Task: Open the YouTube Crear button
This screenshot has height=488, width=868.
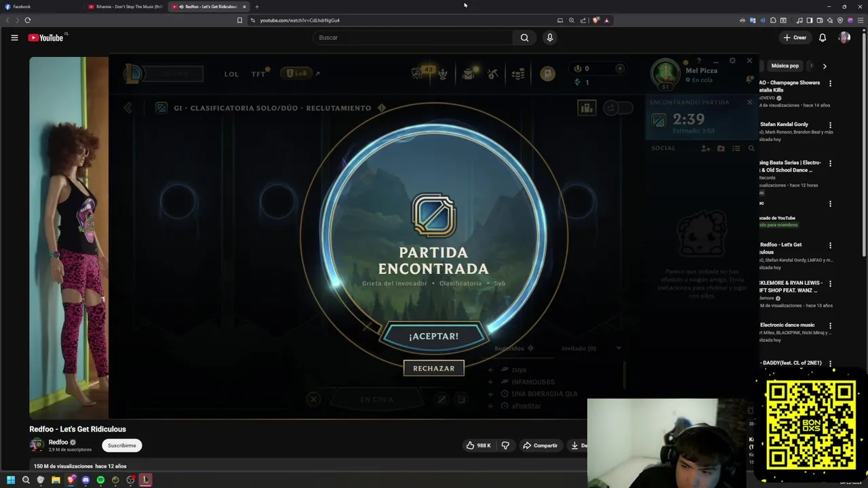Action: coord(795,38)
